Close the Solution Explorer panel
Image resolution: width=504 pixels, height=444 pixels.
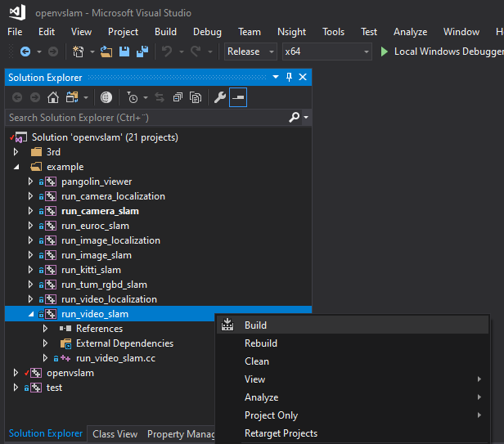click(x=303, y=77)
